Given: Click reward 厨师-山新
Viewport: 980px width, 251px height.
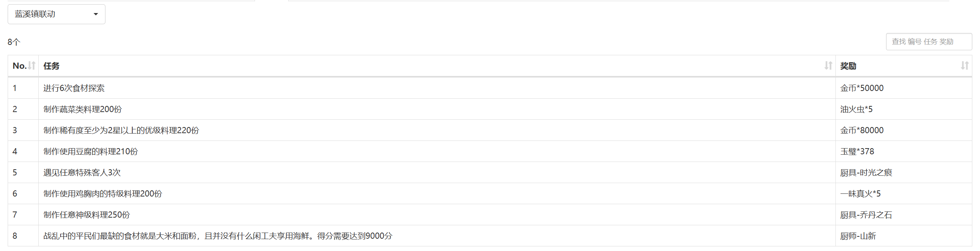Looking at the screenshot, I should point(858,236).
